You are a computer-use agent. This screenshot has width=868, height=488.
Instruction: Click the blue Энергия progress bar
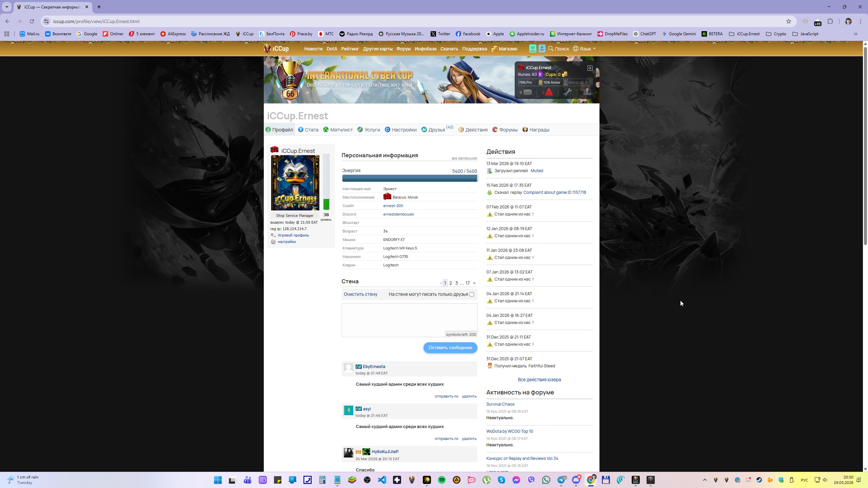(409, 178)
